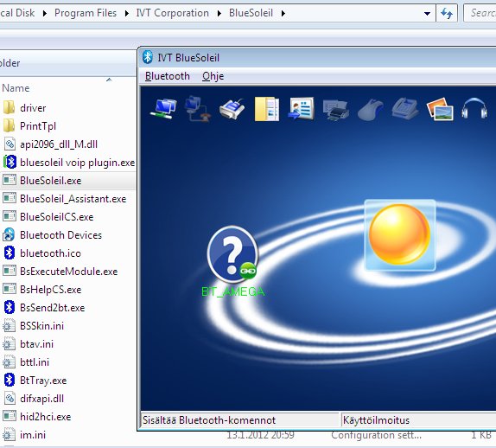Select the hid2hci.exe file
This screenshot has height=448, width=496.
(x=45, y=417)
